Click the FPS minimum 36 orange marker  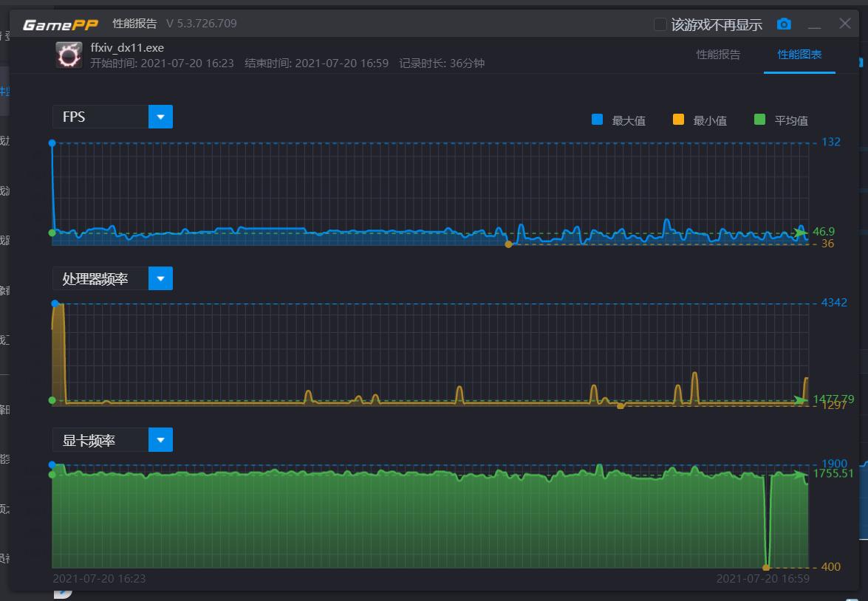point(508,244)
